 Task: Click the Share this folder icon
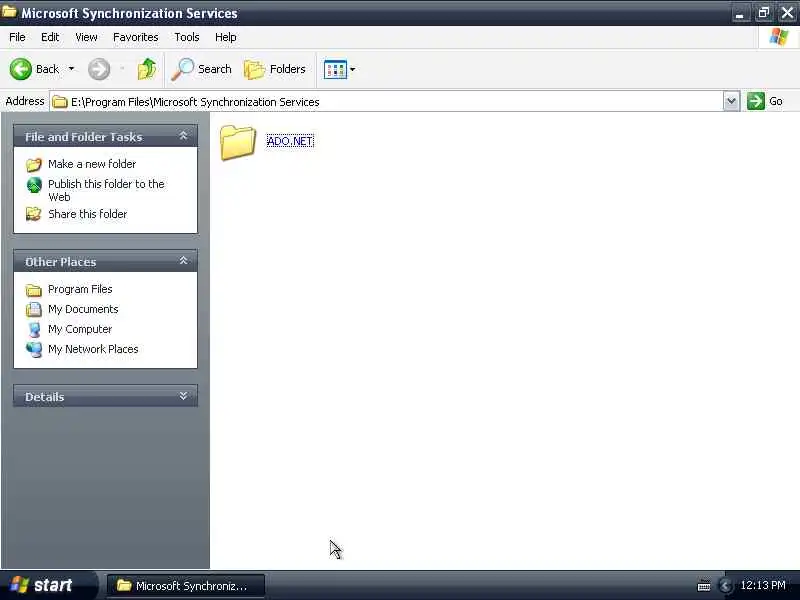pyautogui.click(x=34, y=214)
